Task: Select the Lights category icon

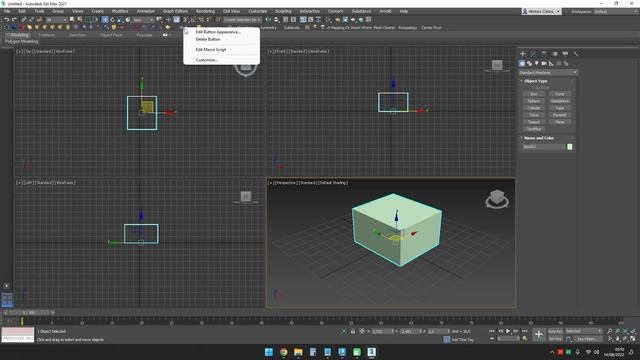Action: (537, 64)
